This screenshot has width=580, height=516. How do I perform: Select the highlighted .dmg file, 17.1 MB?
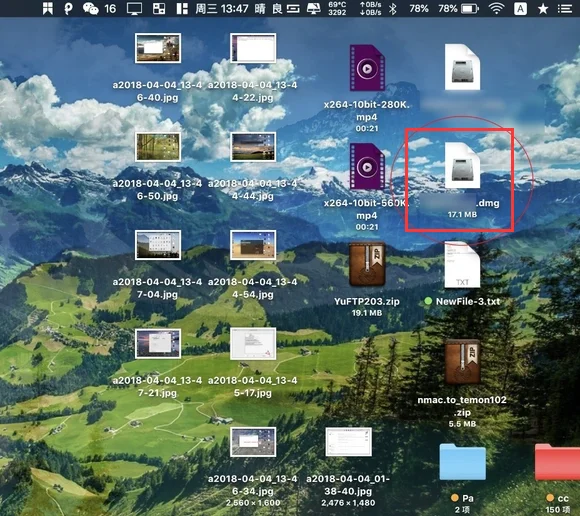462,165
